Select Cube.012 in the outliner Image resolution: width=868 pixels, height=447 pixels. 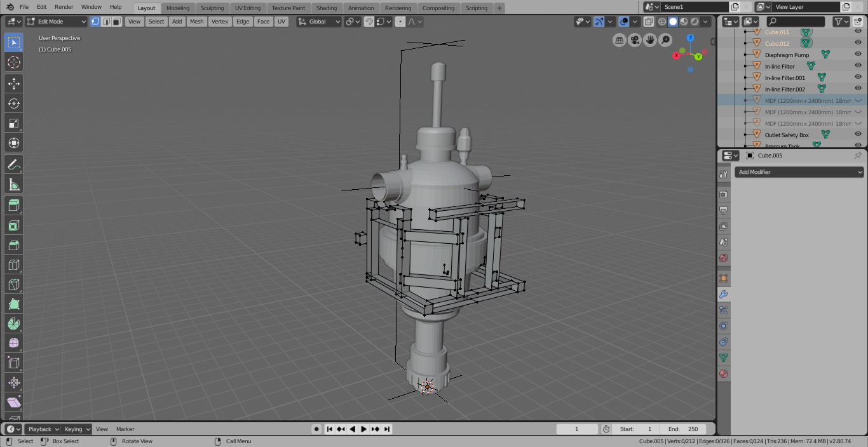click(776, 43)
